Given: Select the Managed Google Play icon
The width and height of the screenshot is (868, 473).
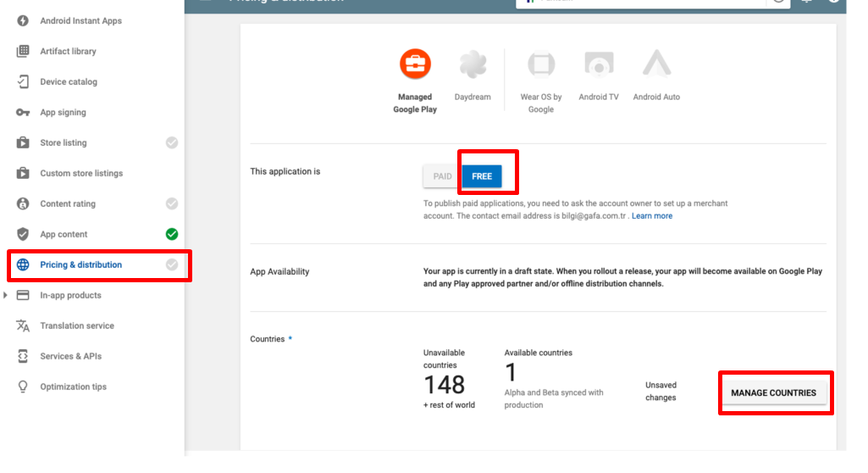Looking at the screenshot, I should [x=415, y=64].
